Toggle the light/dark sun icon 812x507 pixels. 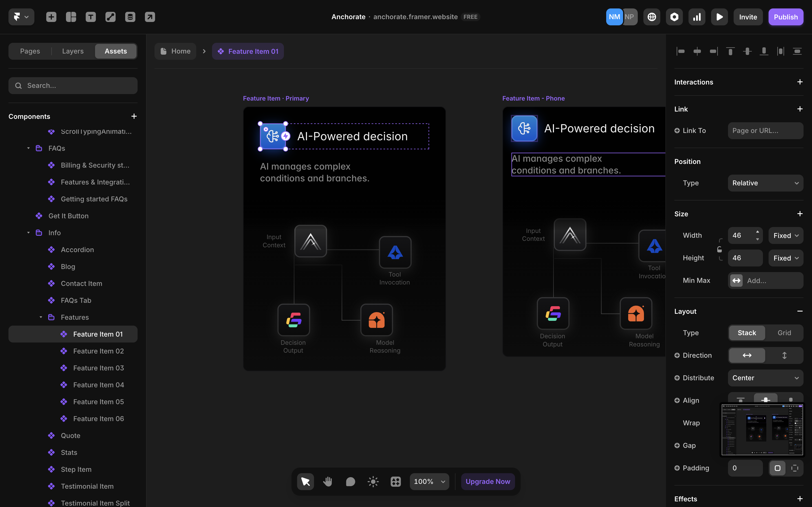point(373,482)
